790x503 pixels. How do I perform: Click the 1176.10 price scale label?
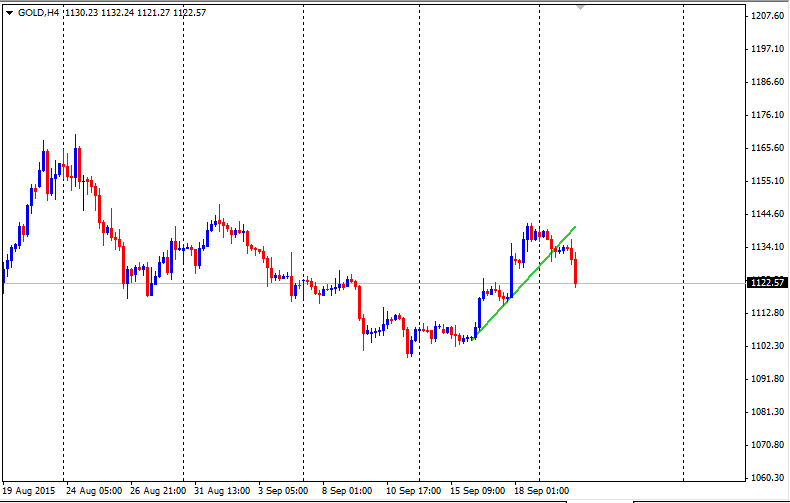[767, 115]
